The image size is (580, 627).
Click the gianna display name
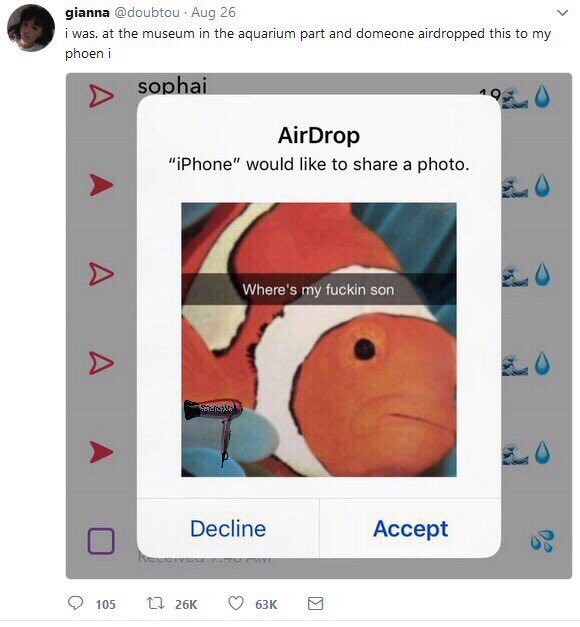(87, 12)
